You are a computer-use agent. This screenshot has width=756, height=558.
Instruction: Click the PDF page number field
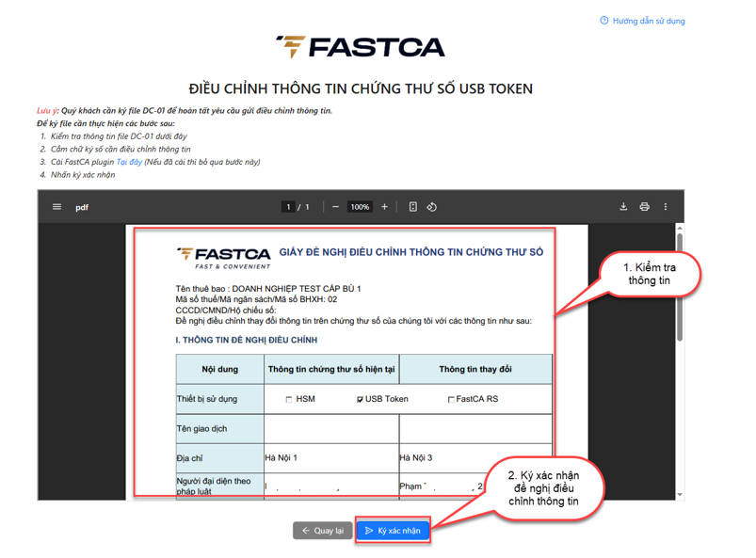pyautogui.click(x=288, y=207)
